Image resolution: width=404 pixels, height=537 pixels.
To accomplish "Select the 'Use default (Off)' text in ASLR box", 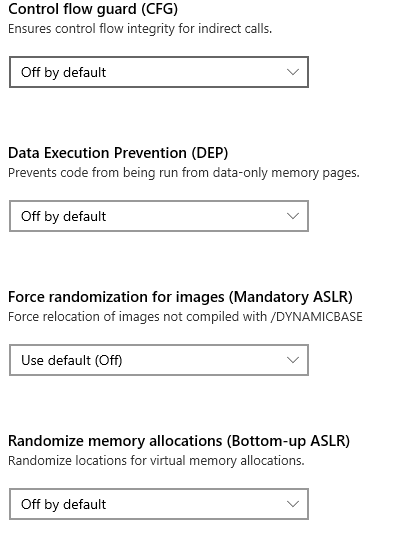I will [x=72, y=360].
